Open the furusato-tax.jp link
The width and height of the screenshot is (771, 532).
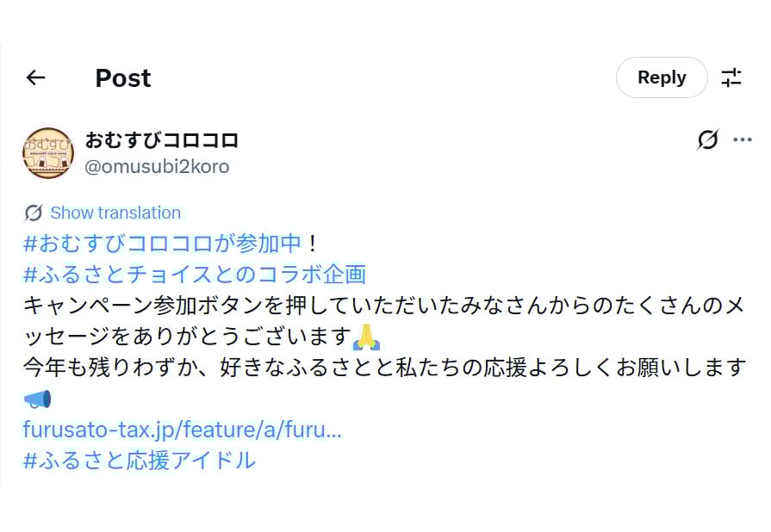[182, 430]
